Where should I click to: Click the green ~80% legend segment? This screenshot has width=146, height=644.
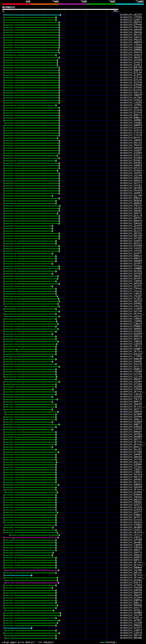click(101, 4)
